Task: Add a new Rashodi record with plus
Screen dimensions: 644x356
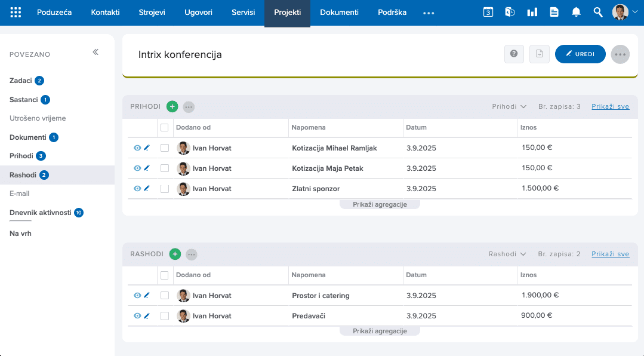Action: [x=175, y=254]
